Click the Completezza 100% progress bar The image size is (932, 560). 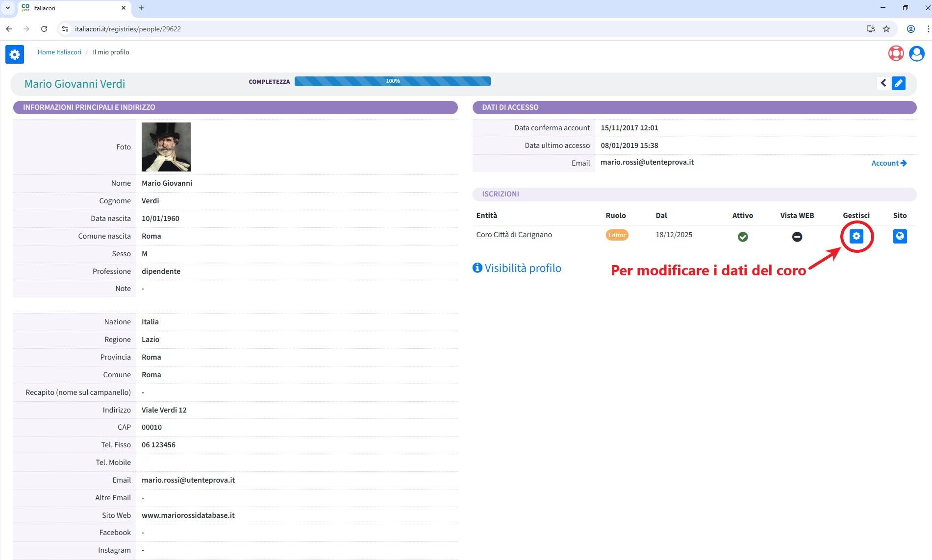click(392, 81)
